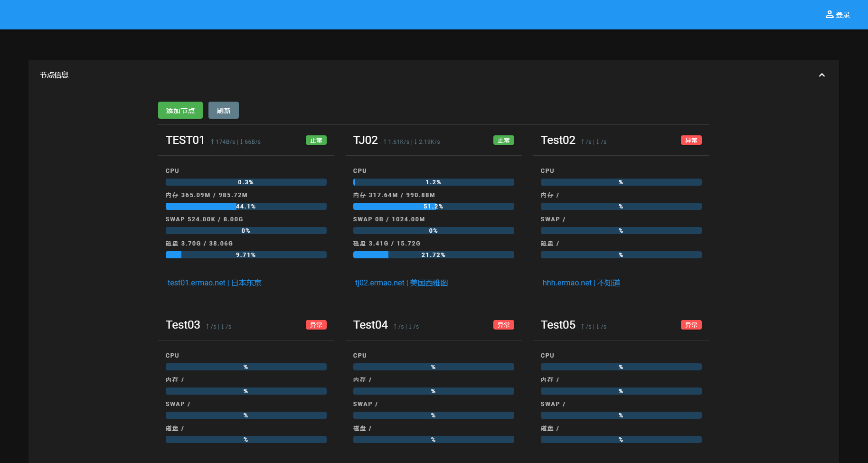Click Test04 异常 status badge
Viewport: 868px width, 463px height.
pos(504,325)
